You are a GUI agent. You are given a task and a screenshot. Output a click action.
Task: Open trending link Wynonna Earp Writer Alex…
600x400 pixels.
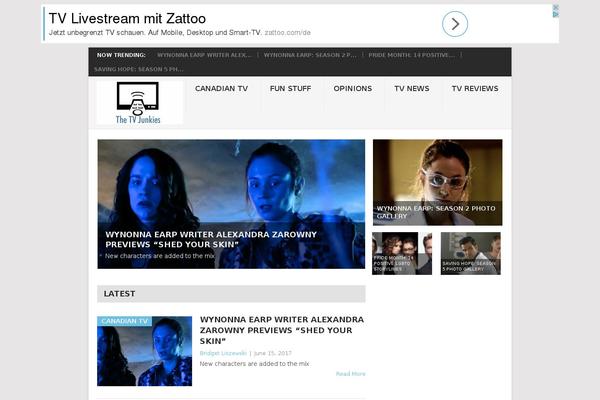pos(204,55)
